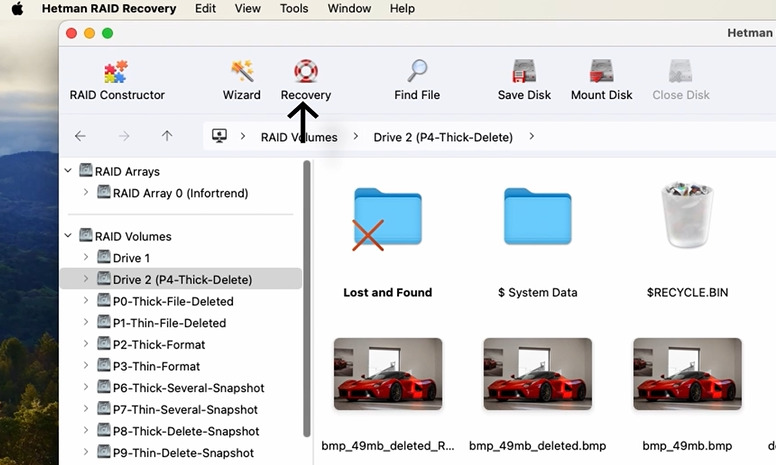Screen dimensions: 776x465
Task: Select the bmp_49mb_deleted.bmp thumbnail
Action: coord(537,374)
